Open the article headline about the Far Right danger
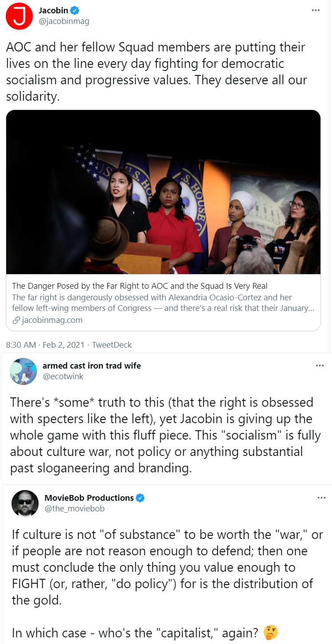The image size is (332, 644). (140, 286)
